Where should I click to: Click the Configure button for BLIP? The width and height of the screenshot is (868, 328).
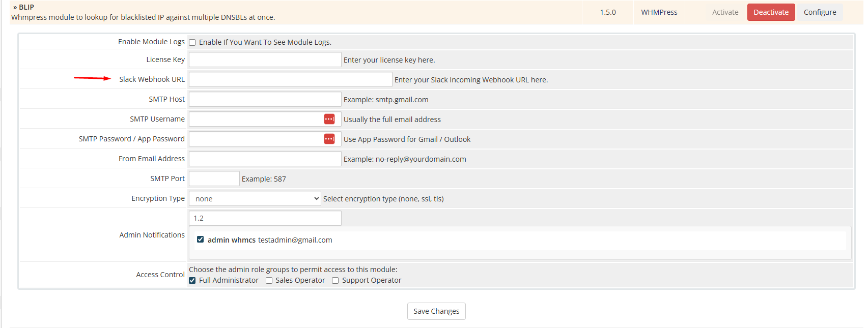pos(820,12)
